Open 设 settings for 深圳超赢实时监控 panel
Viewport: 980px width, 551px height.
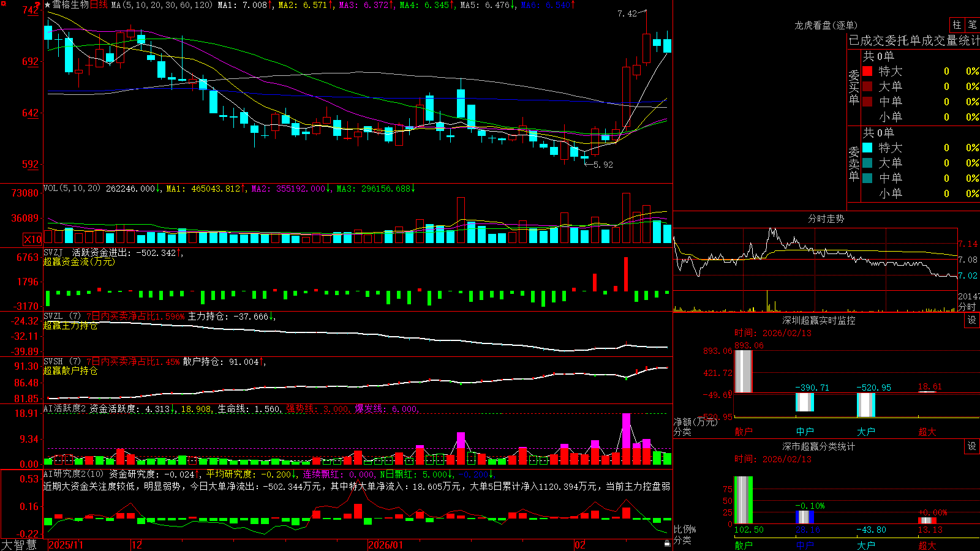[x=972, y=320]
